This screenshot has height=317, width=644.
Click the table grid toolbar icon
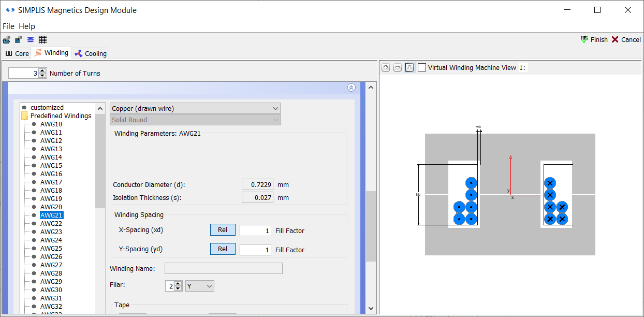(42, 40)
